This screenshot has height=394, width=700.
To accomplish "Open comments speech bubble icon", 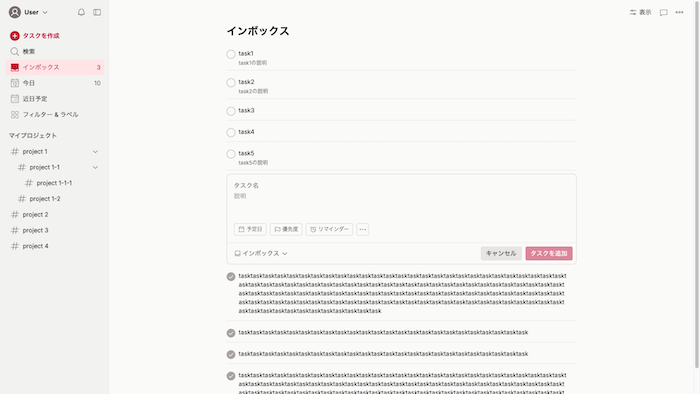I will [x=663, y=12].
